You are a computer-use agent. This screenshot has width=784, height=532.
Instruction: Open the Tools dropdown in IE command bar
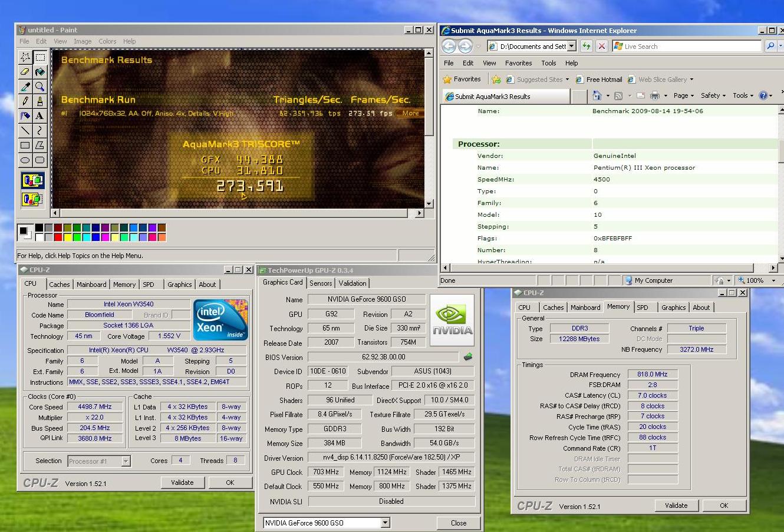[743, 95]
